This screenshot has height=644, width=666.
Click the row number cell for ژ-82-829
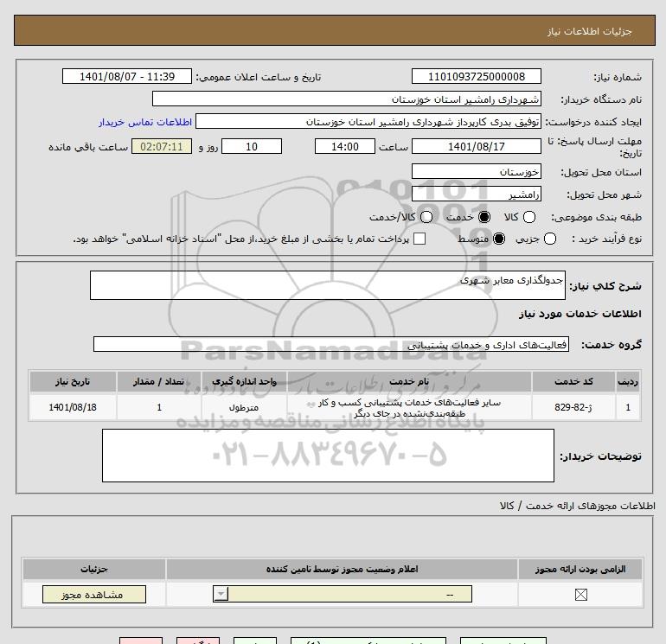(628, 407)
